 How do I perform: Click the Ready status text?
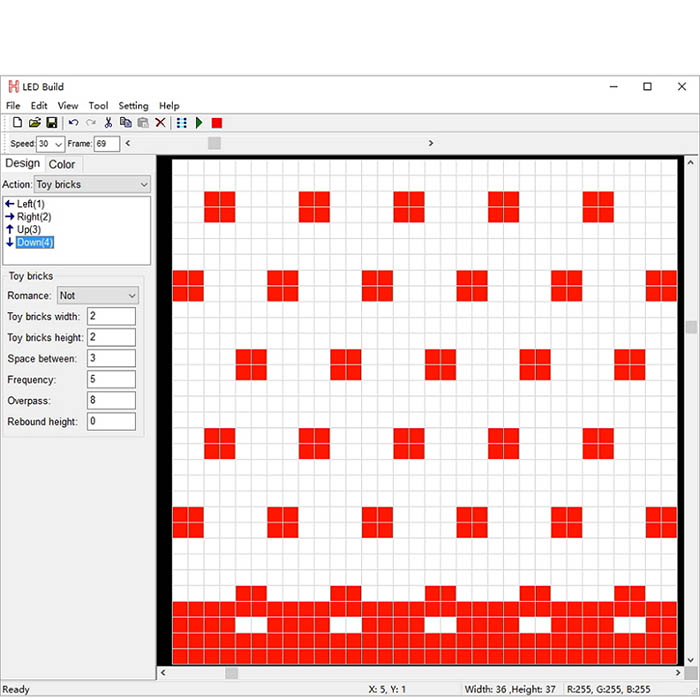[x=16, y=689]
